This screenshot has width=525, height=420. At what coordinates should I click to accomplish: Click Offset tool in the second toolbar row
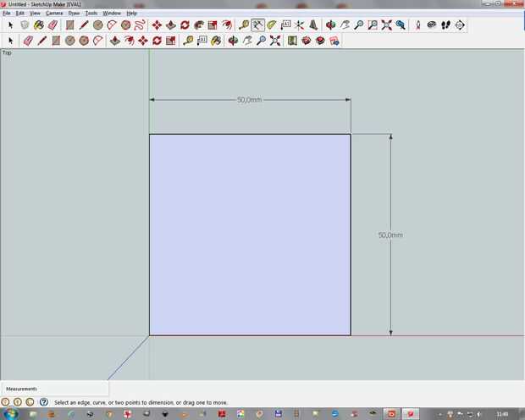[129, 41]
